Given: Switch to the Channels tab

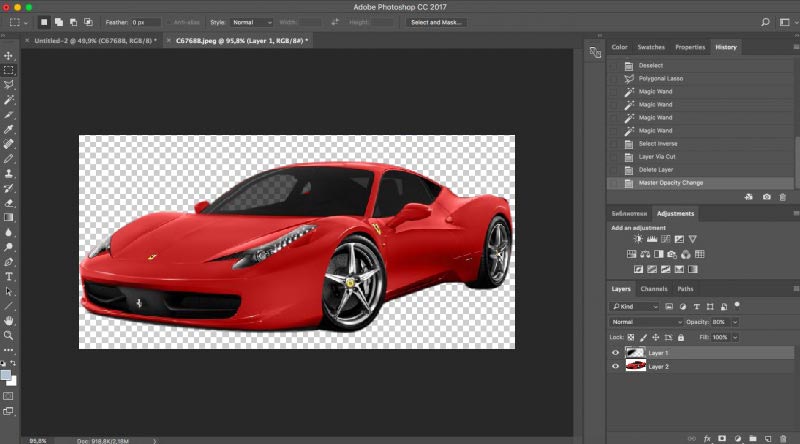Looking at the screenshot, I should click(654, 289).
